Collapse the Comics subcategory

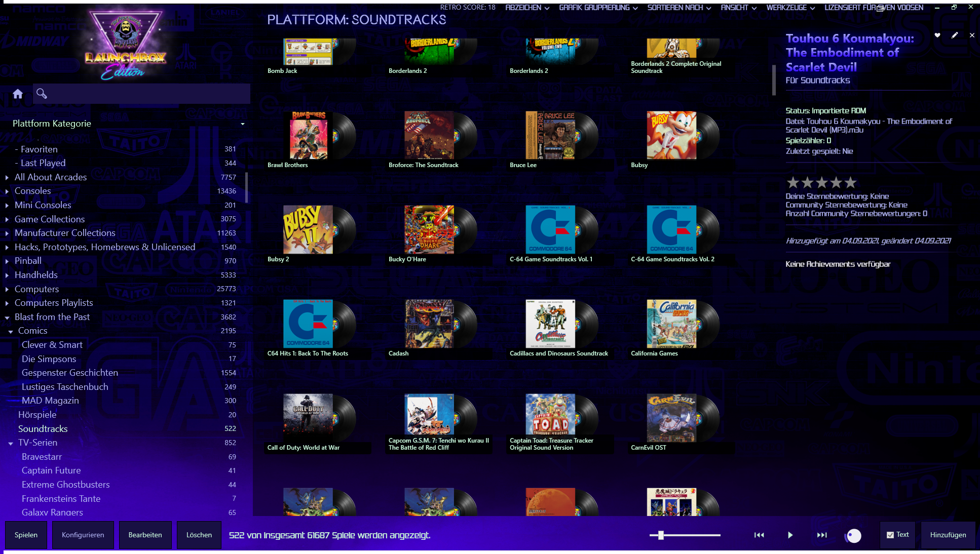click(x=11, y=332)
